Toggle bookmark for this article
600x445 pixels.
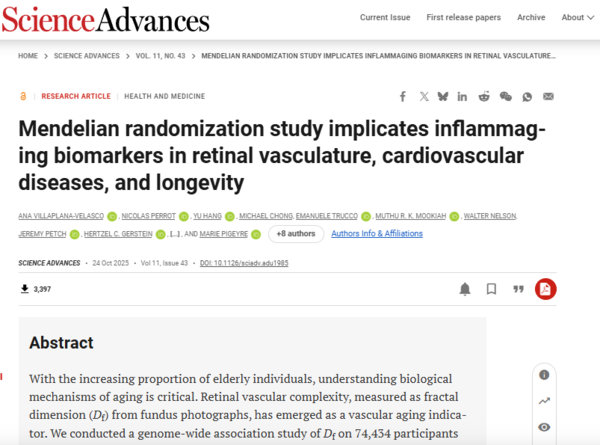tap(491, 289)
